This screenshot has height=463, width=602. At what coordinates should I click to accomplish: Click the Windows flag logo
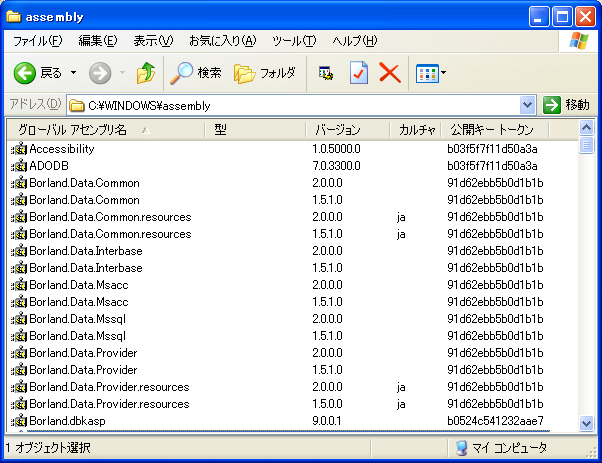(579, 41)
